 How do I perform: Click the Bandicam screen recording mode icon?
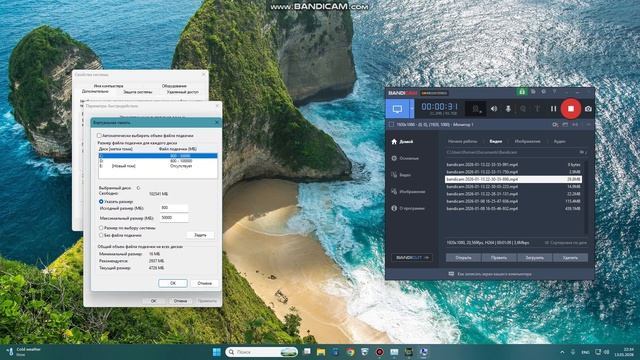(x=397, y=109)
